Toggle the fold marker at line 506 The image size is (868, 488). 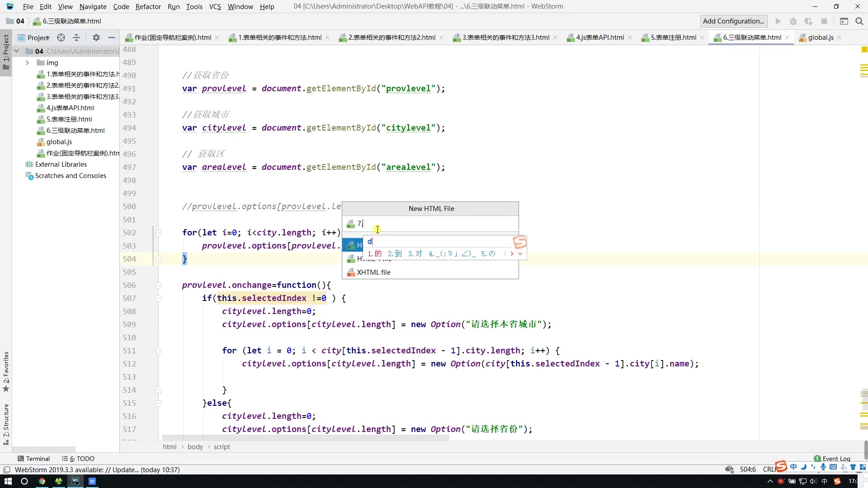[x=159, y=285]
